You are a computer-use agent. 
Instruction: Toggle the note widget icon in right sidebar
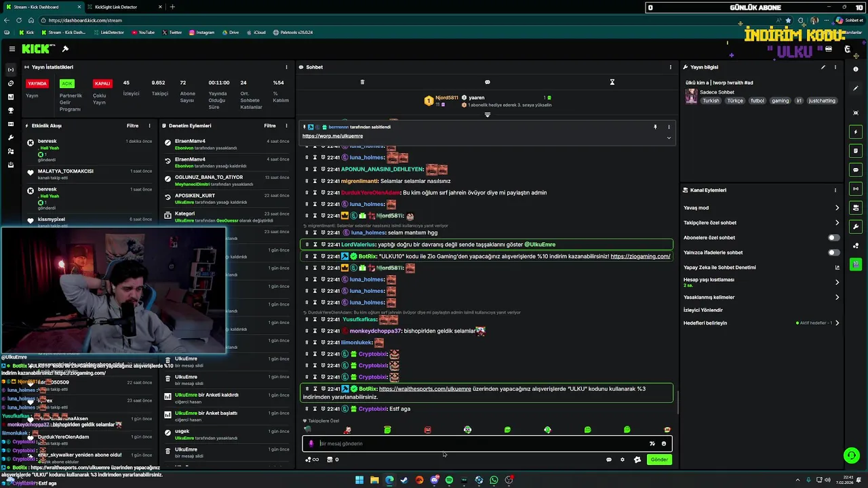click(x=856, y=150)
